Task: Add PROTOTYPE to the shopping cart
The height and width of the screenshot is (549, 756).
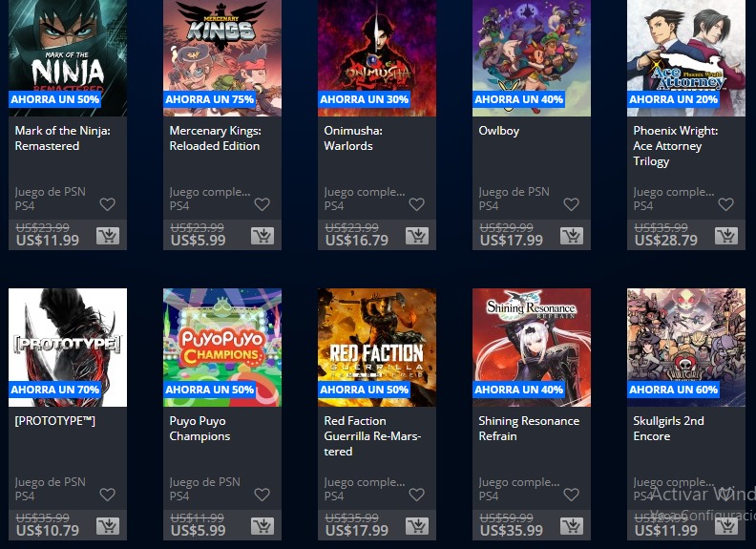Action: (x=108, y=526)
